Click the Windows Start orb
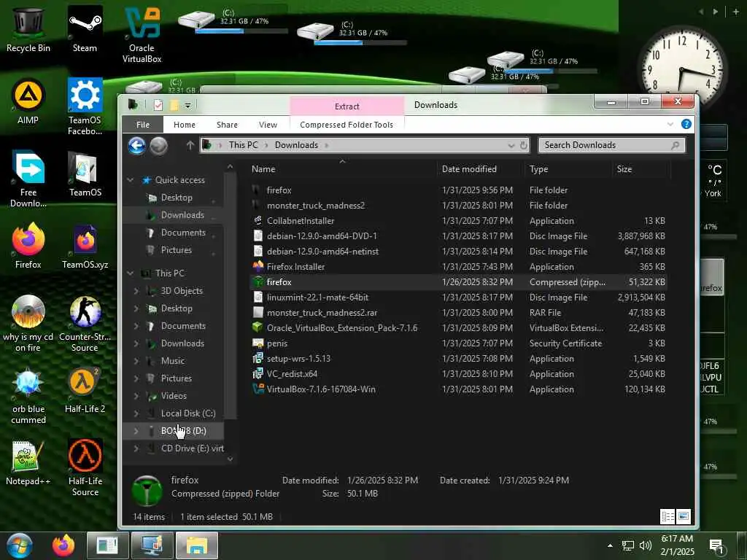This screenshot has height=560, width=747. pyautogui.click(x=19, y=545)
